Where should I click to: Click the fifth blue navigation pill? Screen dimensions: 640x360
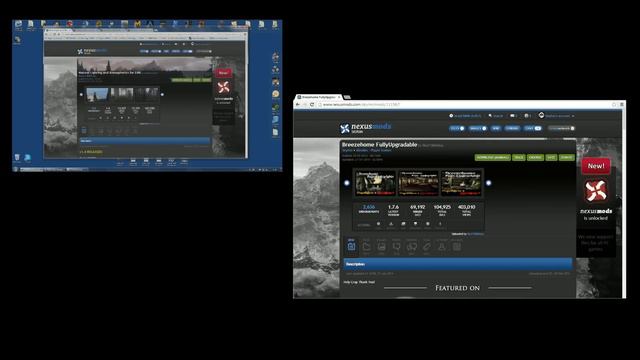[x=533, y=128]
